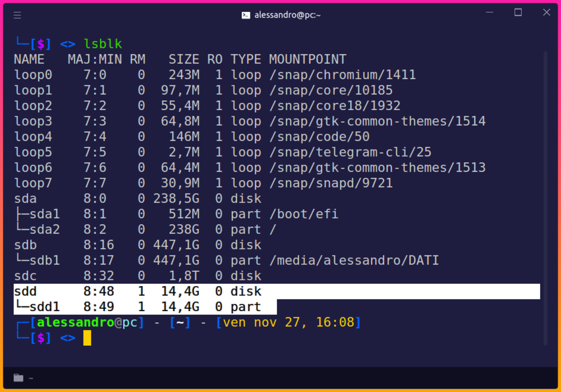Click the lsblk command text

click(103, 44)
